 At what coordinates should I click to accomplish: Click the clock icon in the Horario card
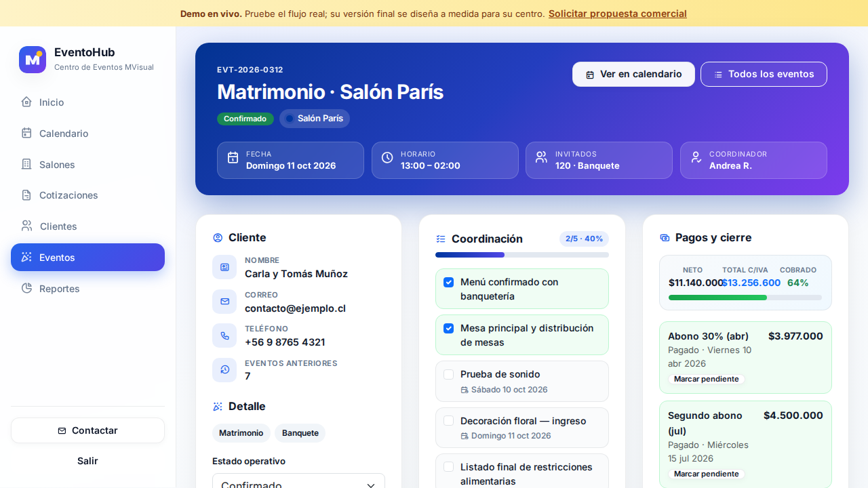point(387,158)
